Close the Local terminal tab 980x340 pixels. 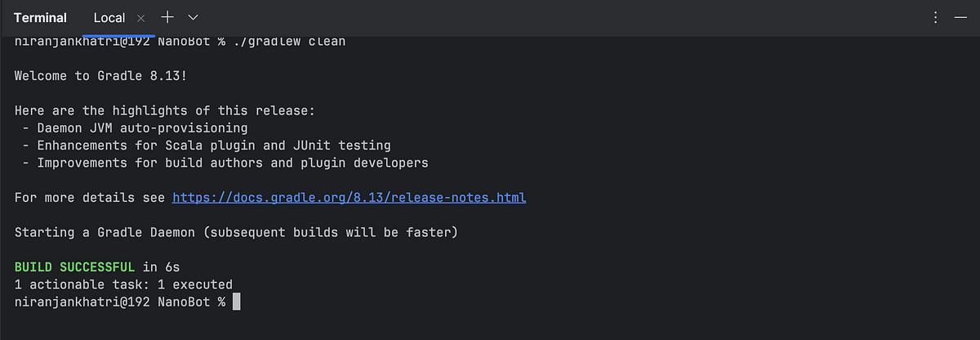tap(140, 17)
